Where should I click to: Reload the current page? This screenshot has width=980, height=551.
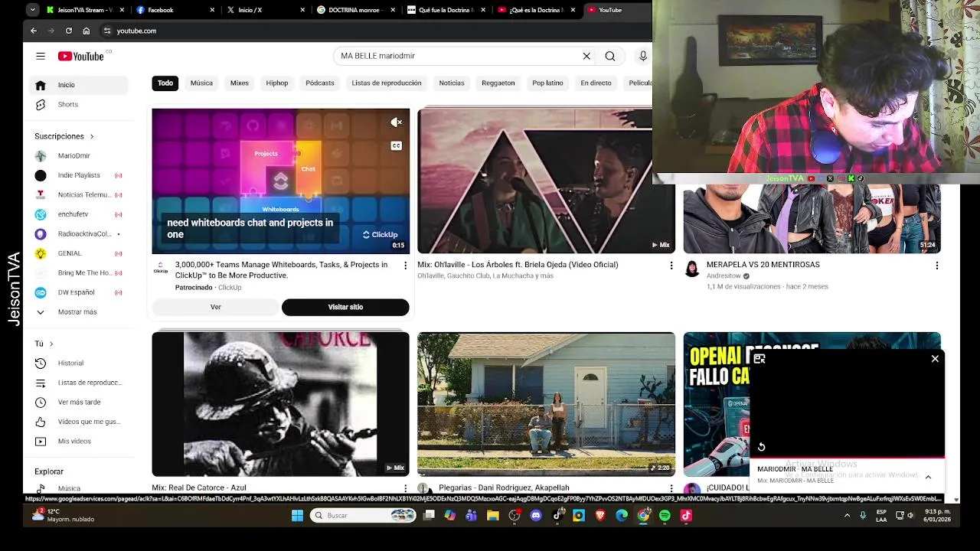pyautogui.click(x=69, y=31)
